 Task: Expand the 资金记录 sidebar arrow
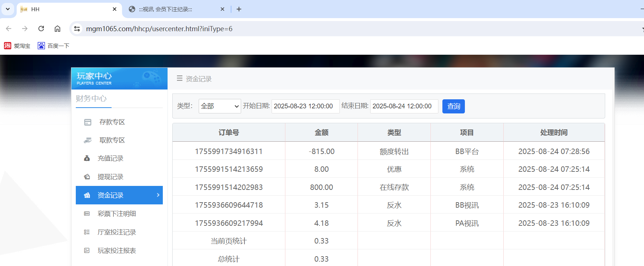[158, 195]
